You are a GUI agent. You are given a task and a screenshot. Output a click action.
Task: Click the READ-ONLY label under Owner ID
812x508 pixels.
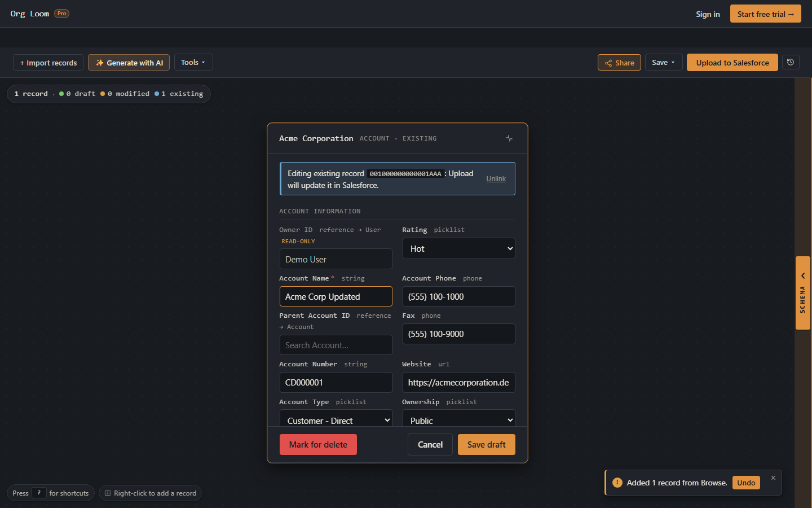pos(298,241)
